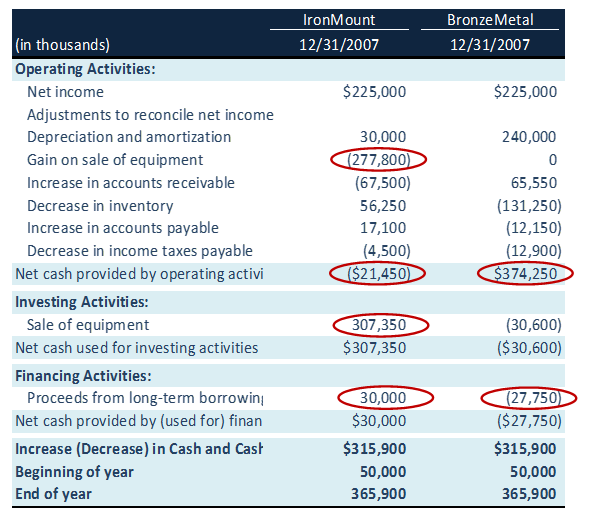The width and height of the screenshot is (591, 515).
Task: Select the ($27,750) net financing total
Action: 529,421
